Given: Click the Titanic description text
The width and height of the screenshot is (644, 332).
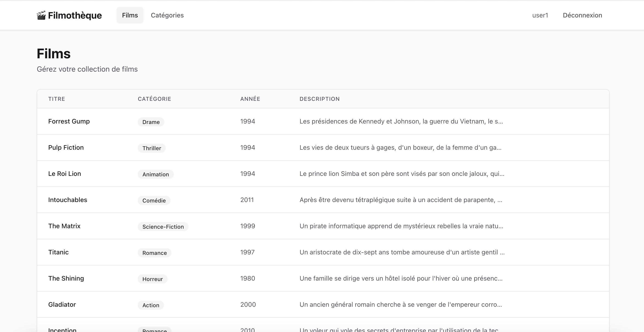Looking at the screenshot, I should click(x=402, y=252).
